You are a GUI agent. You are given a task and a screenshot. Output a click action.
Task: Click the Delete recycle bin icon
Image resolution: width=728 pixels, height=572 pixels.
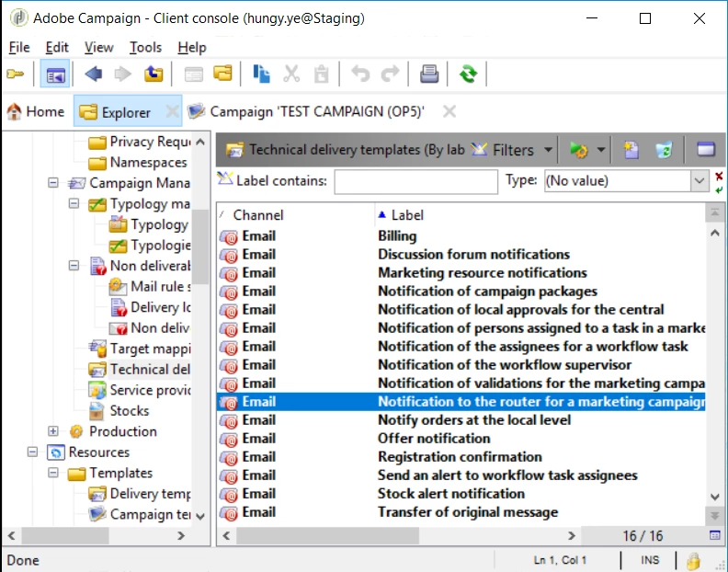click(664, 150)
